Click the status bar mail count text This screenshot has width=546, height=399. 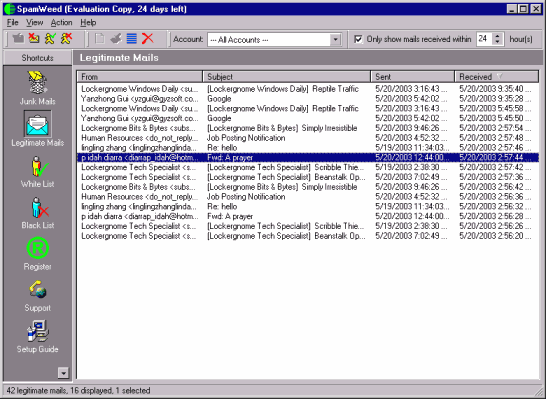coord(78,391)
